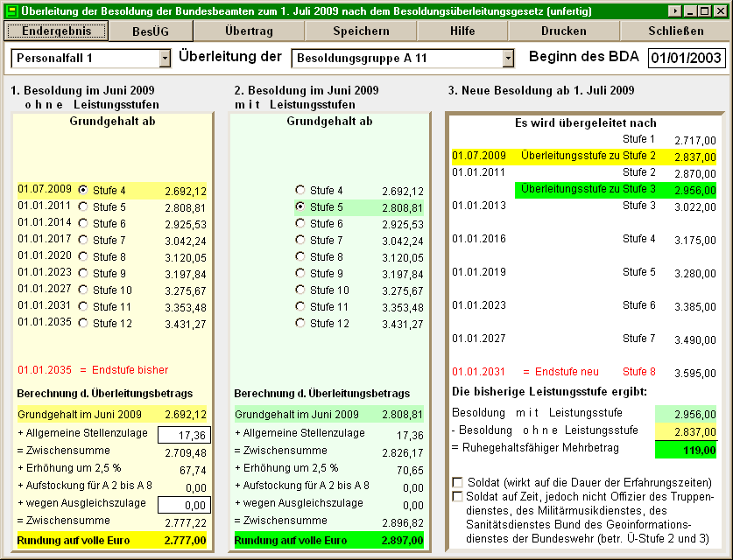Select Stufe 10 dated 01.01.2027
The height and width of the screenshot is (560, 733).
(83, 290)
